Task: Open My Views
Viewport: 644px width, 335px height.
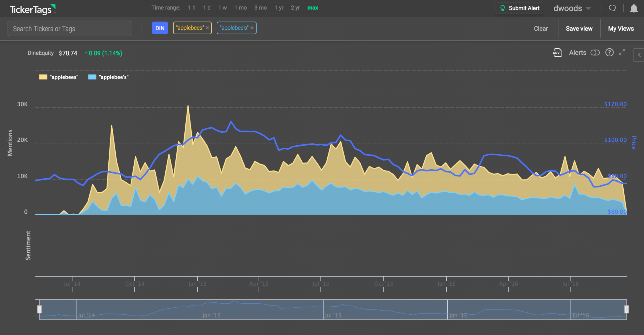Action: click(621, 28)
